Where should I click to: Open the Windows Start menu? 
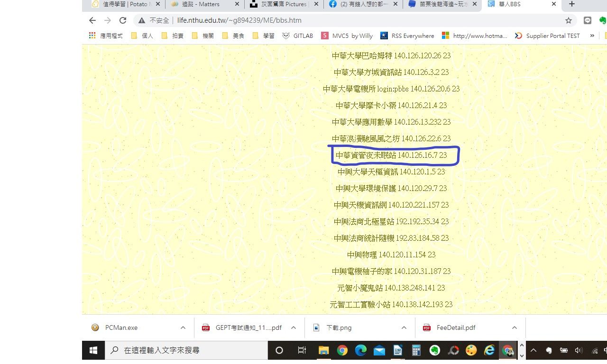click(x=93, y=350)
